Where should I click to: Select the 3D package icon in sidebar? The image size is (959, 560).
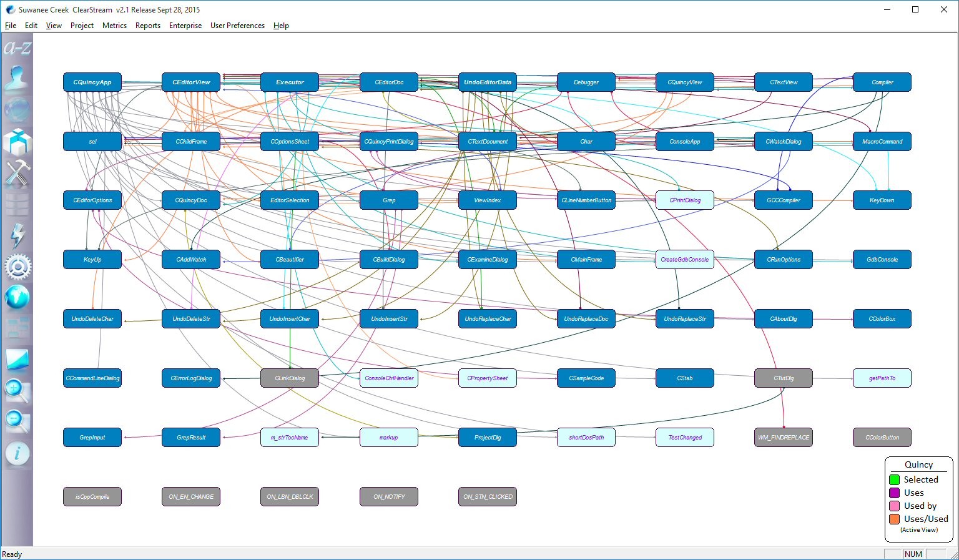click(17, 140)
